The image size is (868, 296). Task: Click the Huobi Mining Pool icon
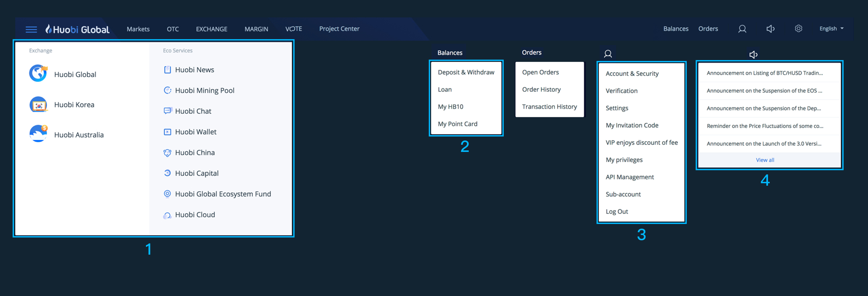pyautogui.click(x=168, y=90)
